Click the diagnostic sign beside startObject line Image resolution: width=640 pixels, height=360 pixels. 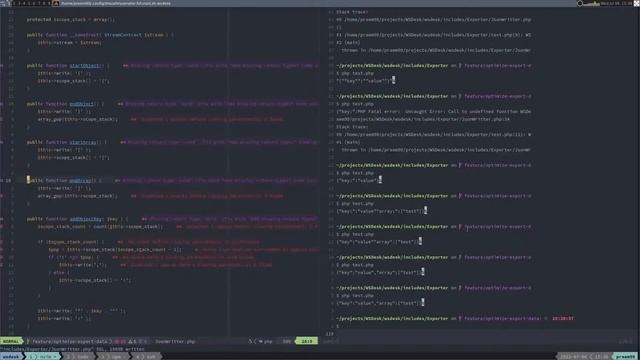coord(2,65)
